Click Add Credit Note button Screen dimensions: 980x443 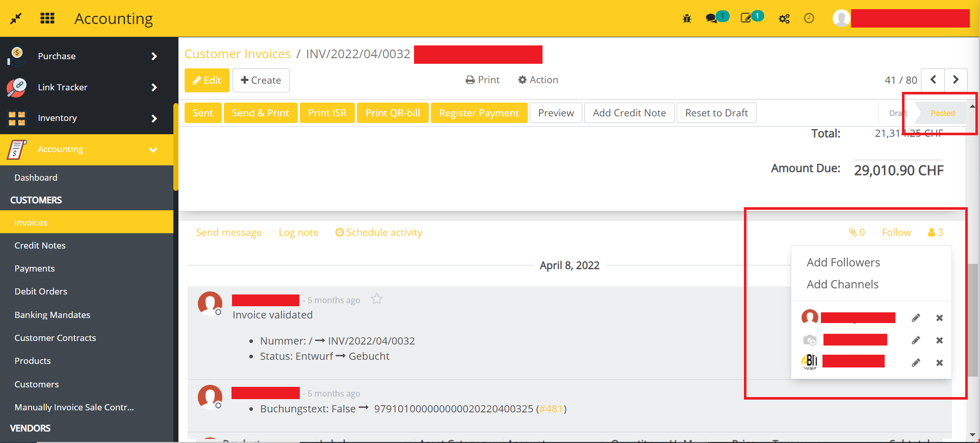point(629,113)
